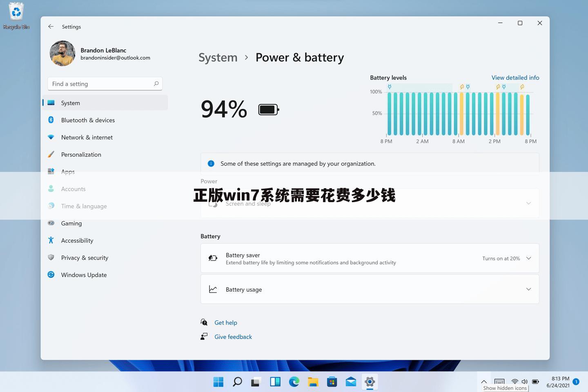Click the organization managed settings notice
This screenshot has width=588, height=392.
tap(370, 164)
